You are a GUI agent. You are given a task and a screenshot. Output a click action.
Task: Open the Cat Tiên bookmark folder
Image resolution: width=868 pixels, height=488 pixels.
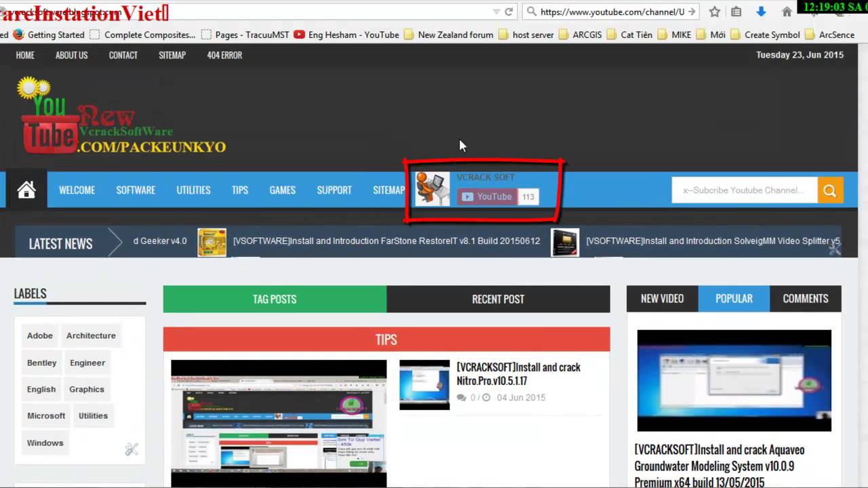[x=631, y=35]
